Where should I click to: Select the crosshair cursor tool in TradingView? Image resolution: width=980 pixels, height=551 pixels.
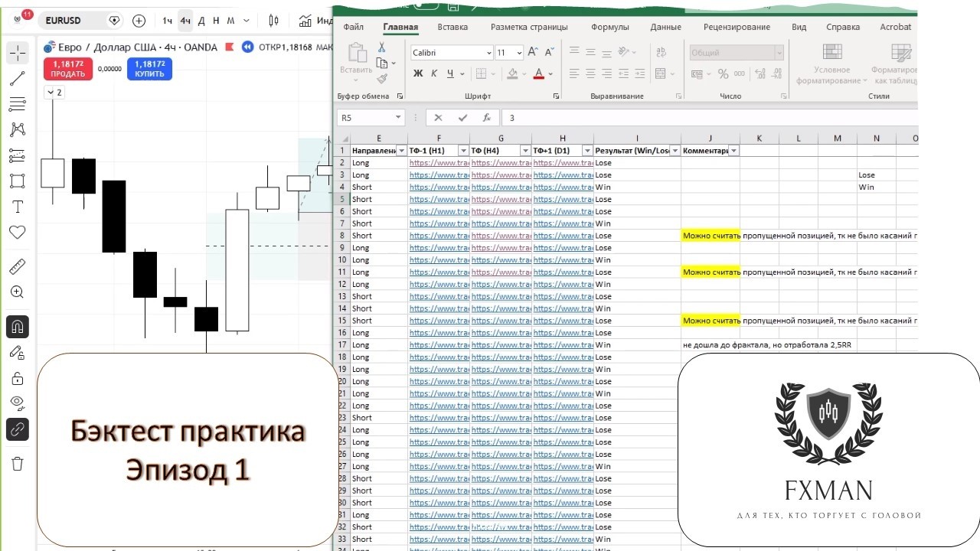18,53
